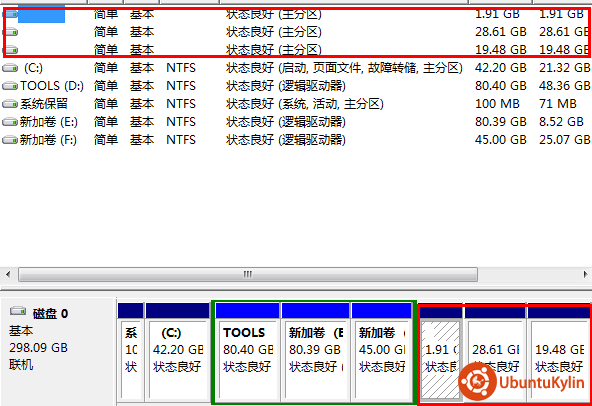592x406 pixels.
Task: Click NTFS cell in the (C:) row
Action: coord(181,68)
